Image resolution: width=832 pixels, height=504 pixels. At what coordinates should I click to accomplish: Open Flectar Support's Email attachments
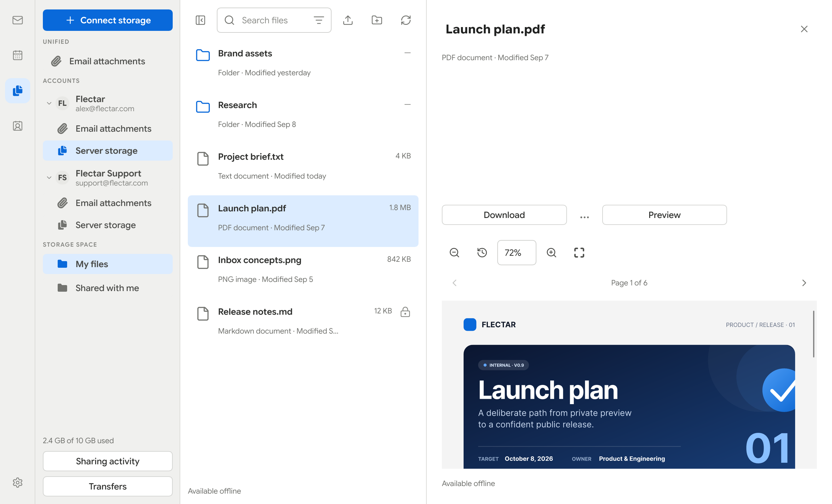[x=108, y=203]
